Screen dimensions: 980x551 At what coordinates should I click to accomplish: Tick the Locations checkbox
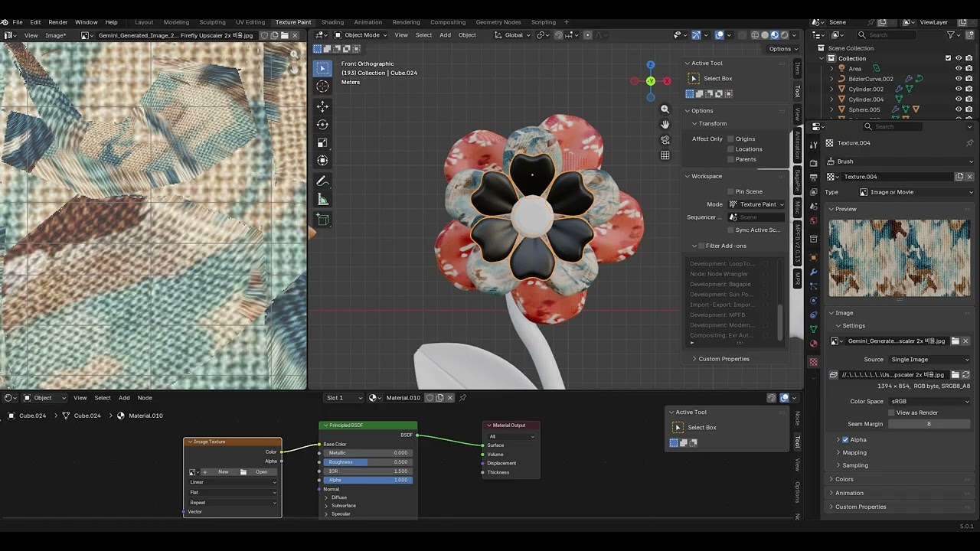(x=730, y=149)
